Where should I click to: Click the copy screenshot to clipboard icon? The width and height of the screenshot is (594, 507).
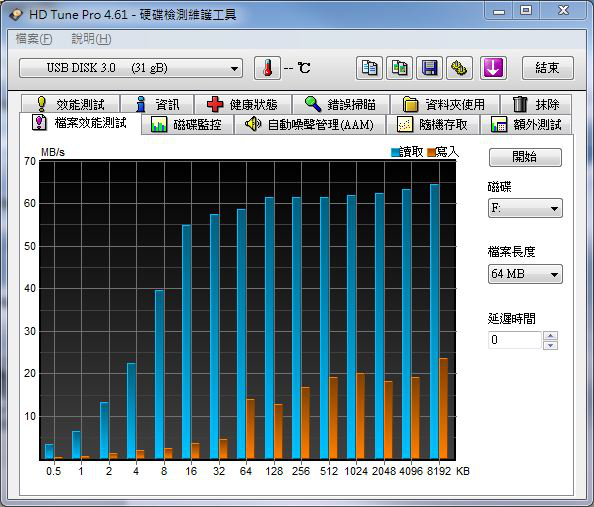[x=399, y=68]
